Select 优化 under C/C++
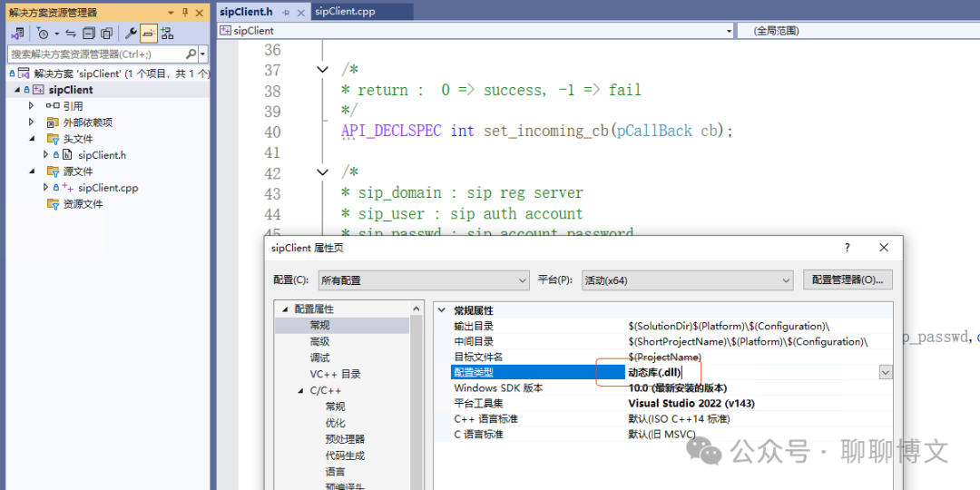Image resolution: width=980 pixels, height=490 pixels. tap(335, 423)
